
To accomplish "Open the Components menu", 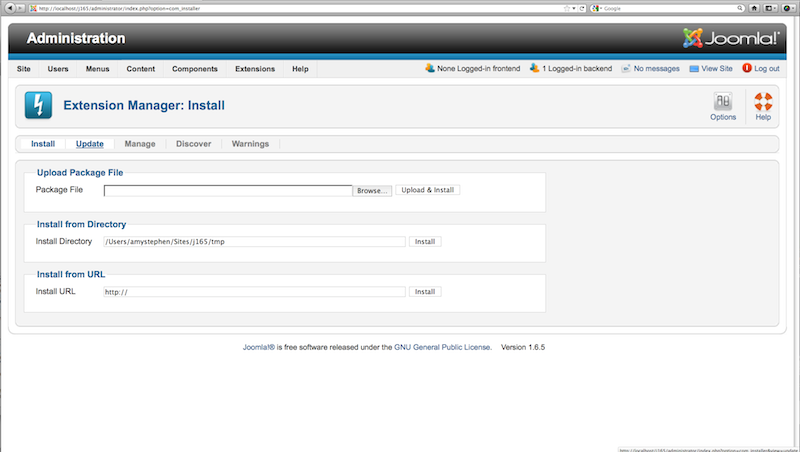I will [x=195, y=69].
